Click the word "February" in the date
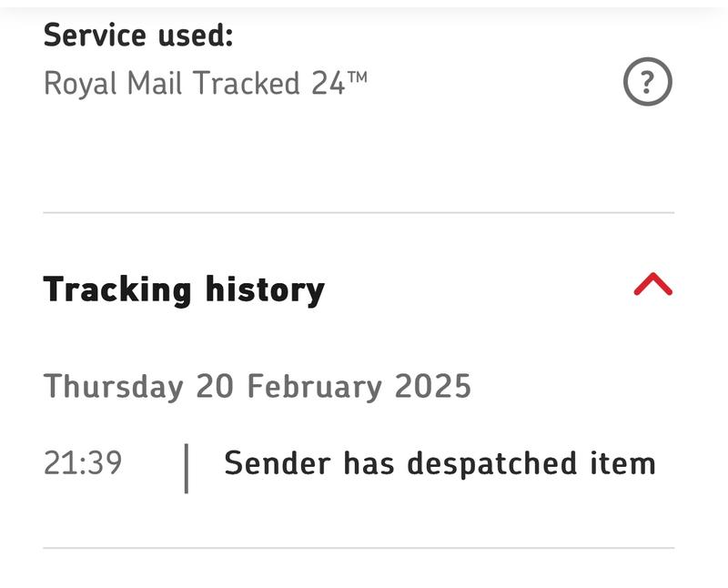Viewport: 728px width, 588px height. (x=316, y=387)
